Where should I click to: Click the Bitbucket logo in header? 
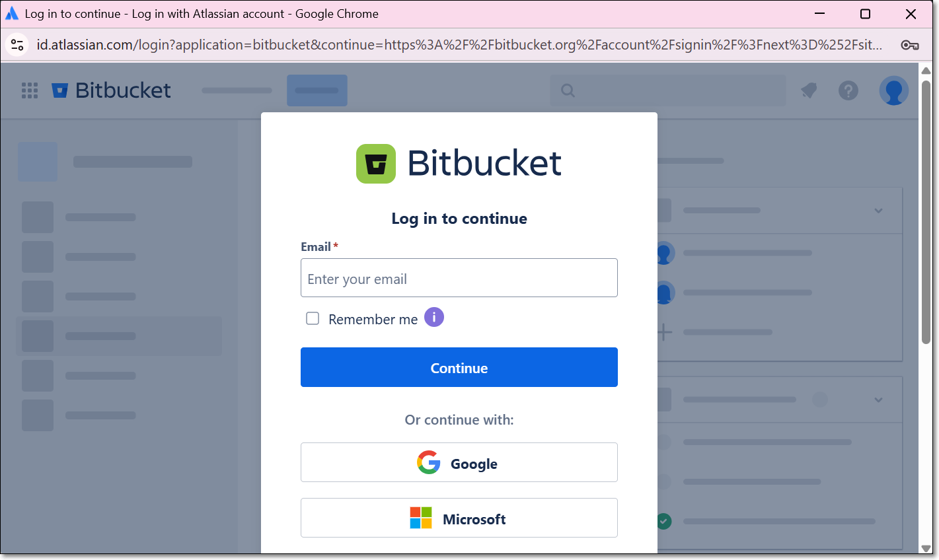point(111,90)
